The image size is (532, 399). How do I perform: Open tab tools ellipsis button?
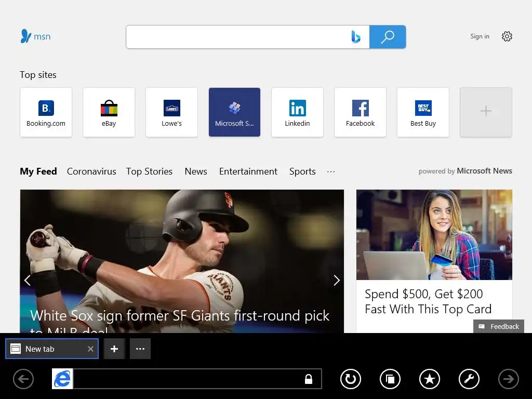click(140, 349)
